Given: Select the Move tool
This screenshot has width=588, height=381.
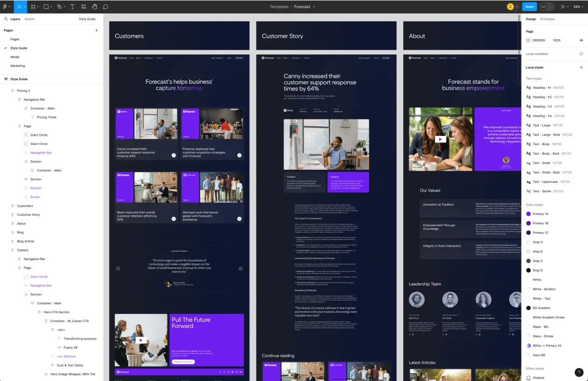Looking at the screenshot, I should pyautogui.click(x=19, y=7).
